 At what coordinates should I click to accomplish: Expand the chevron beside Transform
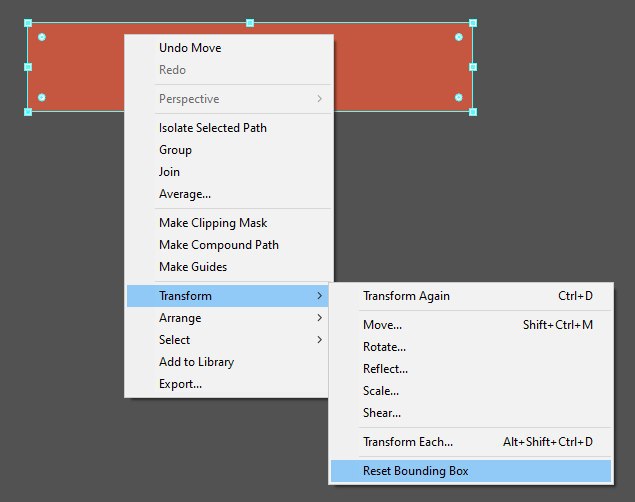[320, 296]
